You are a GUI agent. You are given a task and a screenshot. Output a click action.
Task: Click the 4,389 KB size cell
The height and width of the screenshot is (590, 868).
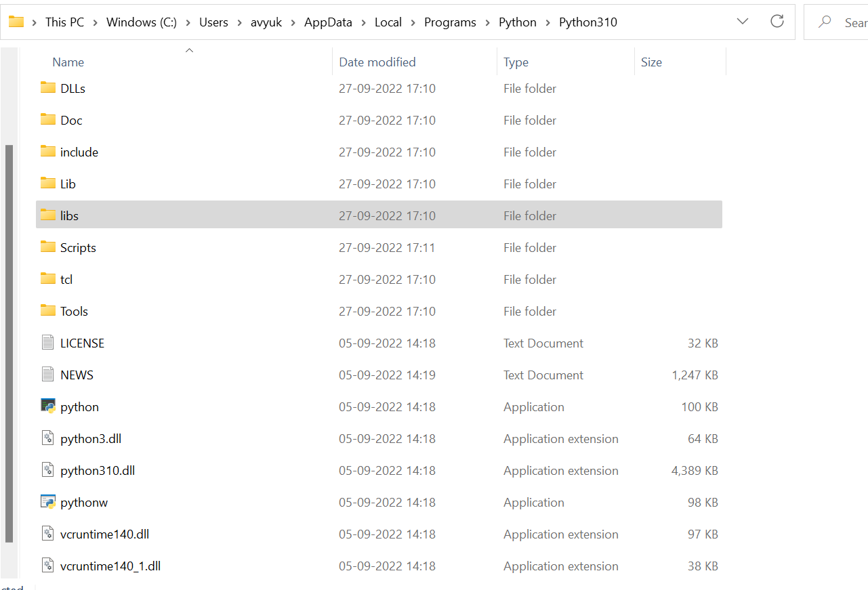[x=695, y=471]
